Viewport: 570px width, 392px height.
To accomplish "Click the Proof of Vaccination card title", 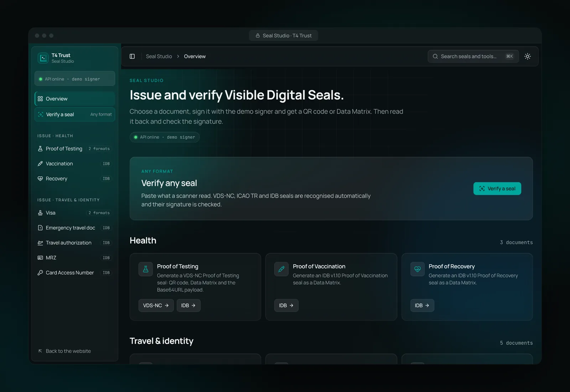I will (x=319, y=267).
